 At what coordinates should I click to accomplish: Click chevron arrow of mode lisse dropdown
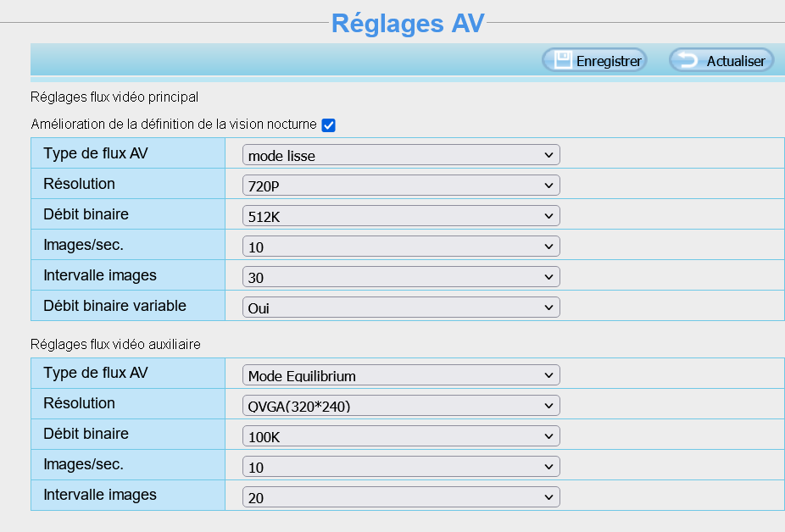point(548,155)
